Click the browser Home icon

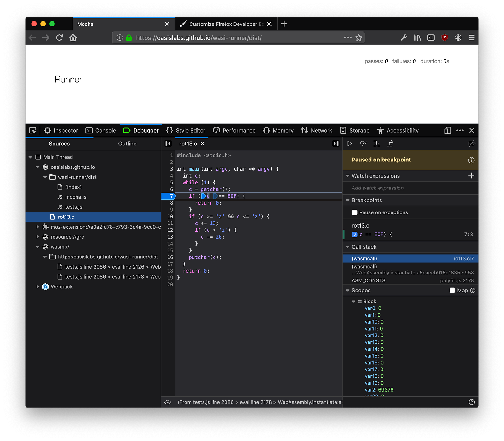[73, 38]
